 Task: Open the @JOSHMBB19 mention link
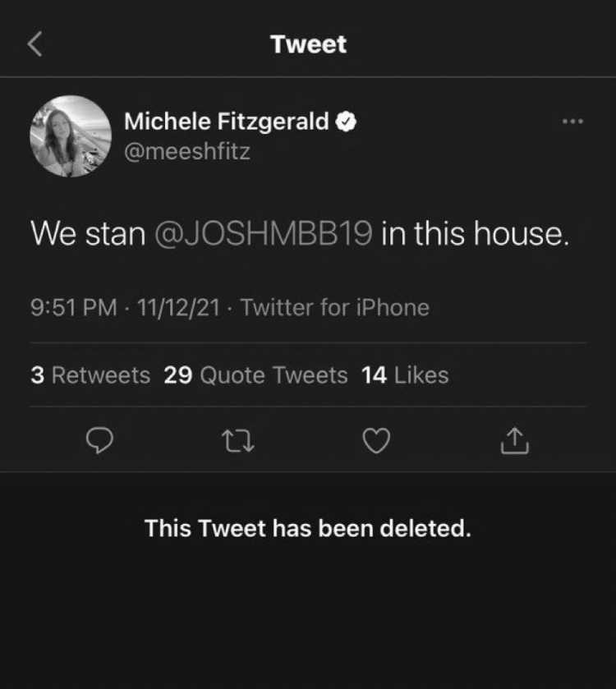click(x=264, y=233)
